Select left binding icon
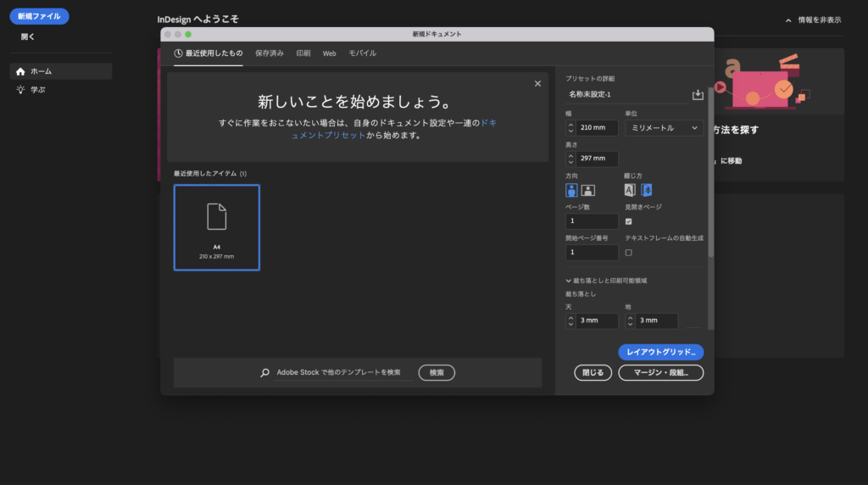The height and width of the screenshot is (485, 868). pos(630,191)
